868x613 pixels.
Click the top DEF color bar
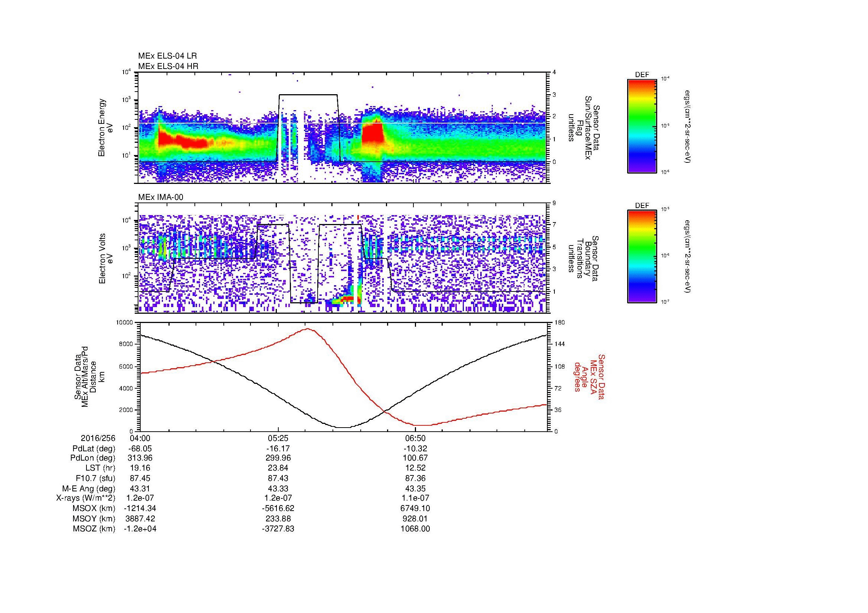642,126
